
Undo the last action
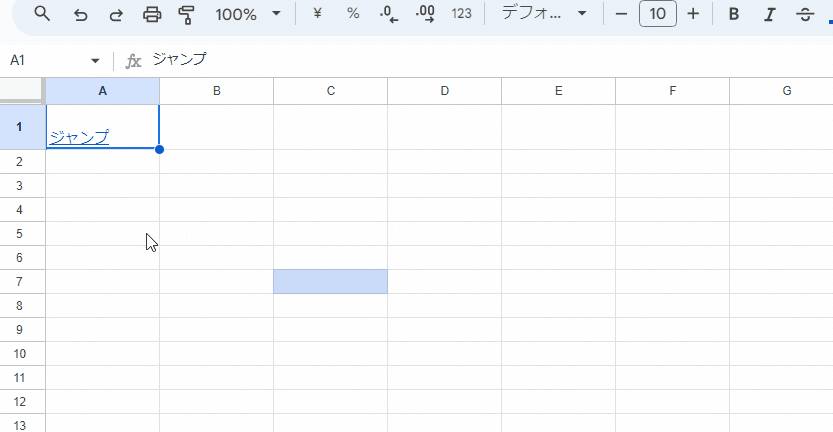(80, 14)
